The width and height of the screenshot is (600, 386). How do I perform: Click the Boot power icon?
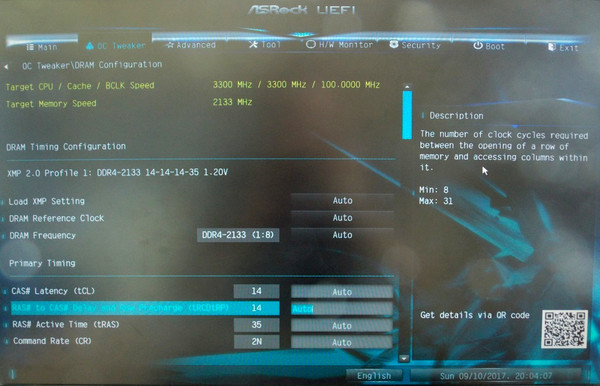point(478,46)
